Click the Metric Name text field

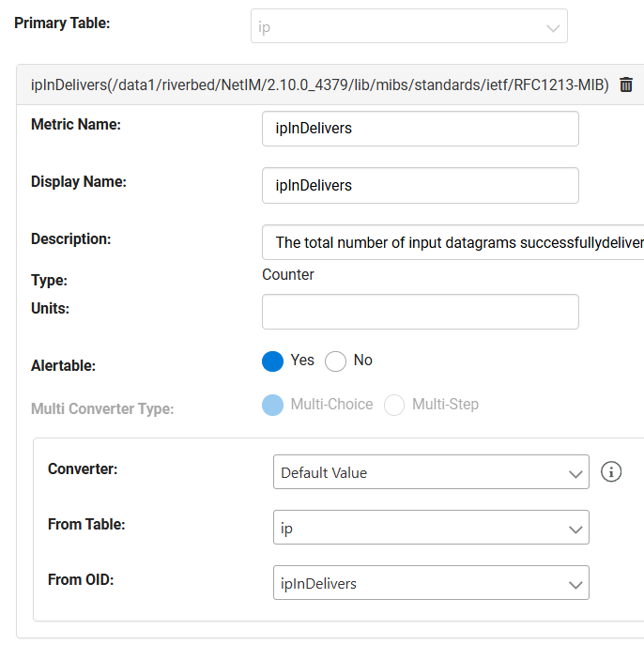420,129
